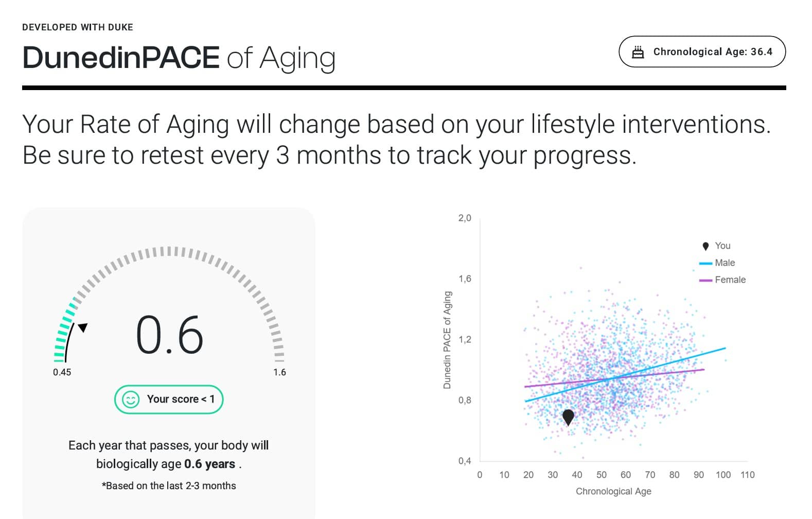Click the Dunedin PACE of Aging axis title
The width and height of the screenshot is (812, 519).
447,340
